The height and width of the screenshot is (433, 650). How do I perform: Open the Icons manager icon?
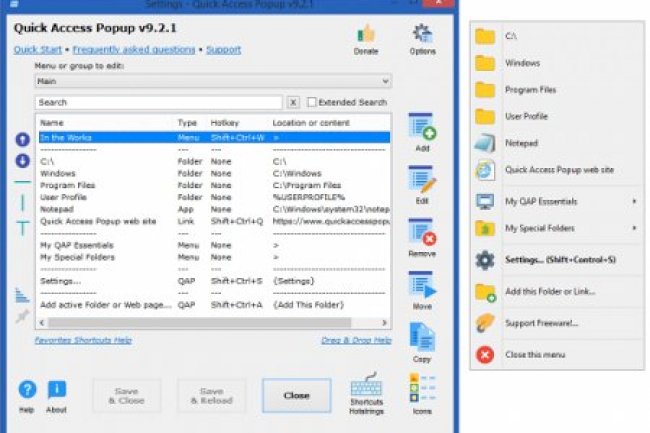[422, 388]
